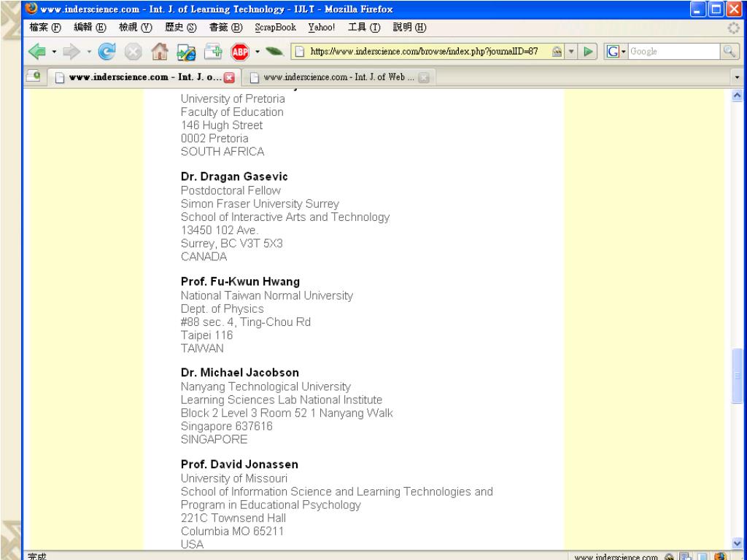Click the text Simon Fraser University Surrey

(x=260, y=204)
